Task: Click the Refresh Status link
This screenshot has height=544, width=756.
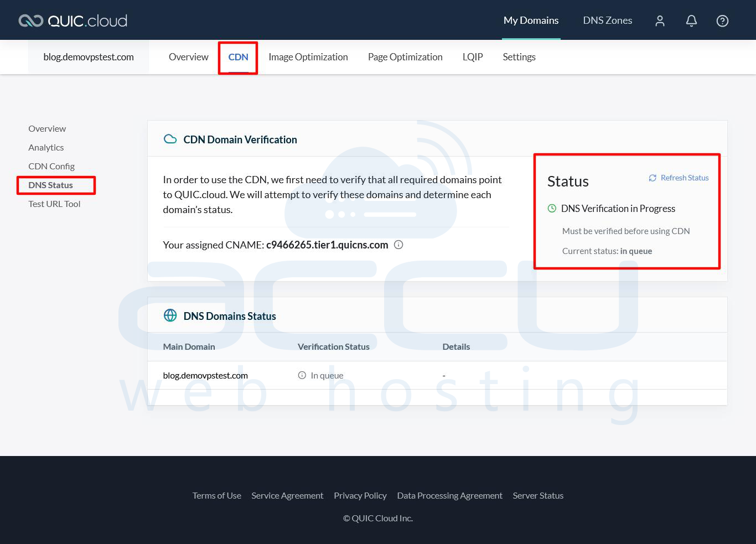Action: coord(685,178)
